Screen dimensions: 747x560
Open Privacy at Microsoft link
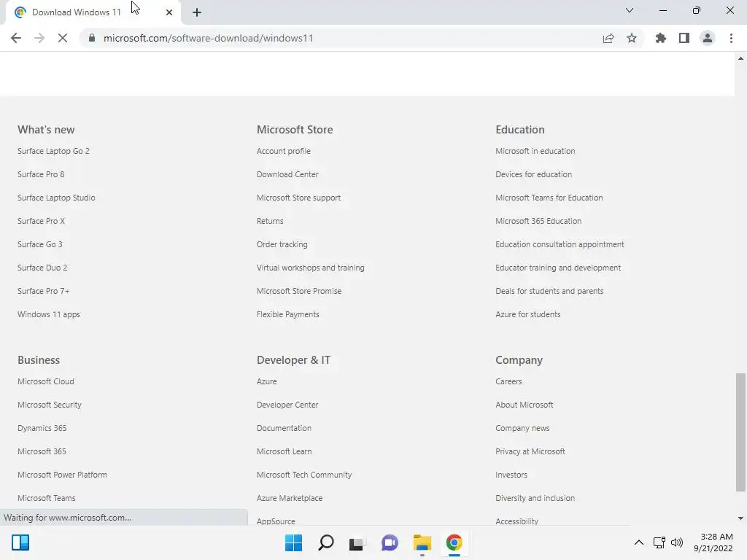[x=530, y=451]
